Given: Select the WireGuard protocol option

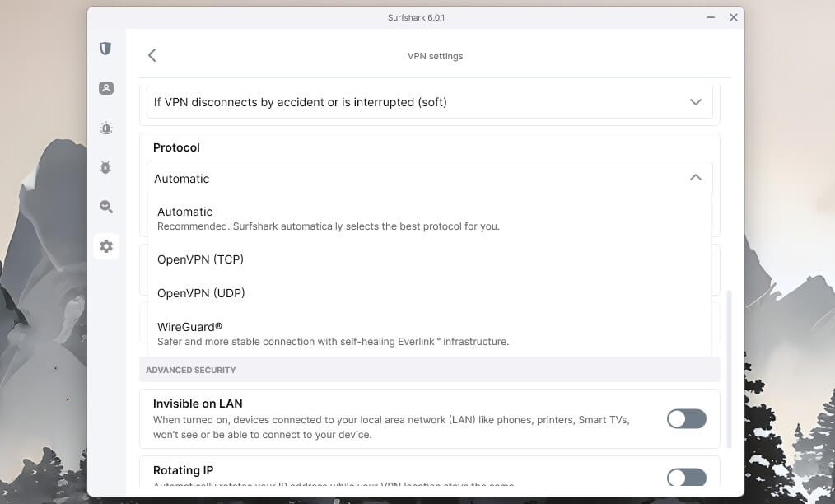Looking at the screenshot, I should click(x=429, y=334).
